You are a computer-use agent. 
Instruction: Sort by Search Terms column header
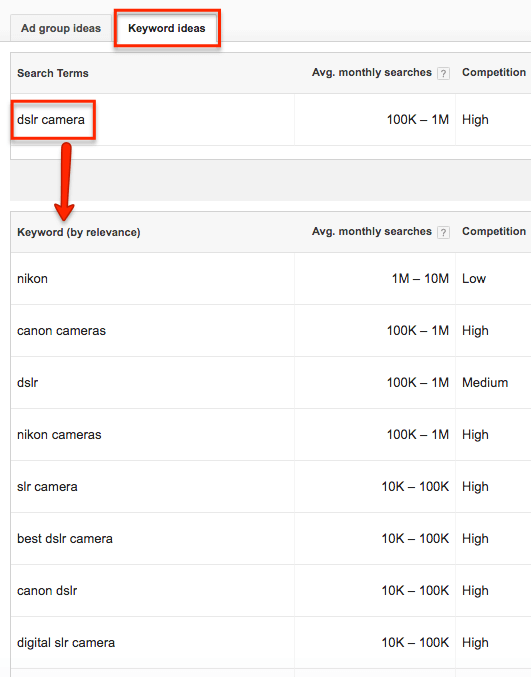point(53,73)
